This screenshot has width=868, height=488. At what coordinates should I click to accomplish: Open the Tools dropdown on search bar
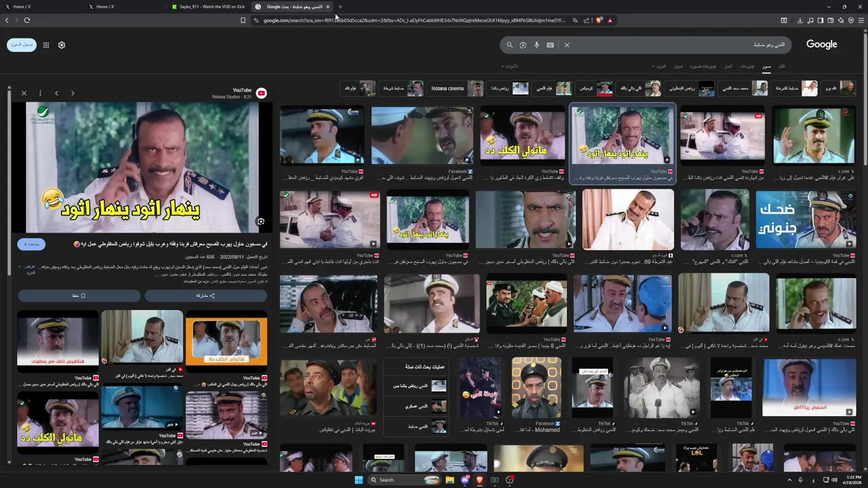[x=510, y=66]
